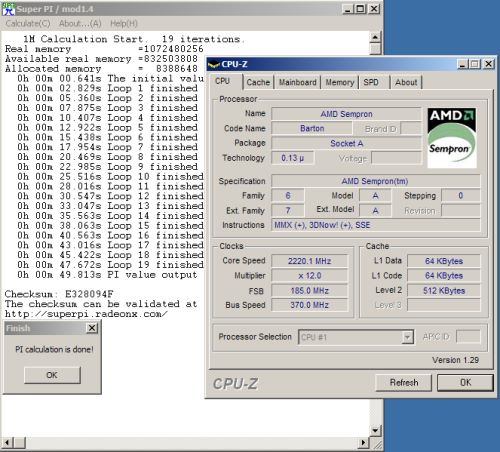Open the Help(H) menu

pyautogui.click(x=124, y=23)
